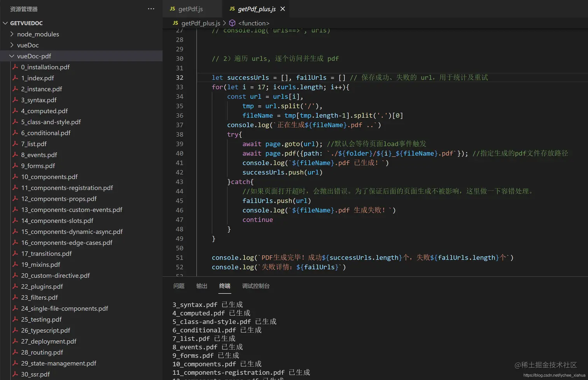Open the 问题 panel tab
Image resolution: width=588 pixels, height=380 pixels.
[179, 286]
